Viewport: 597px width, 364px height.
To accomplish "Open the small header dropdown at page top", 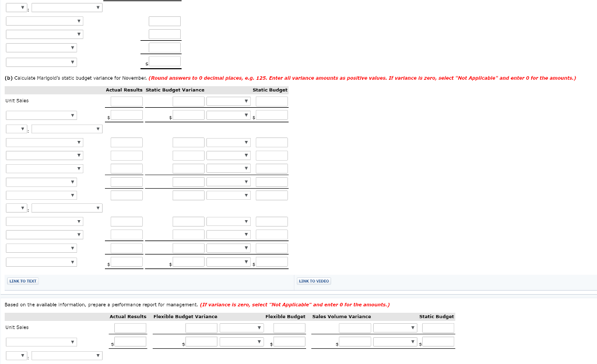I will coord(16,8).
